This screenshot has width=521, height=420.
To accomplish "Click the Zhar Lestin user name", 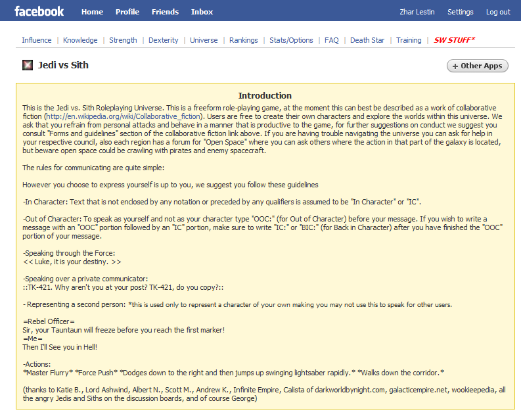I will pyautogui.click(x=417, y=12).
